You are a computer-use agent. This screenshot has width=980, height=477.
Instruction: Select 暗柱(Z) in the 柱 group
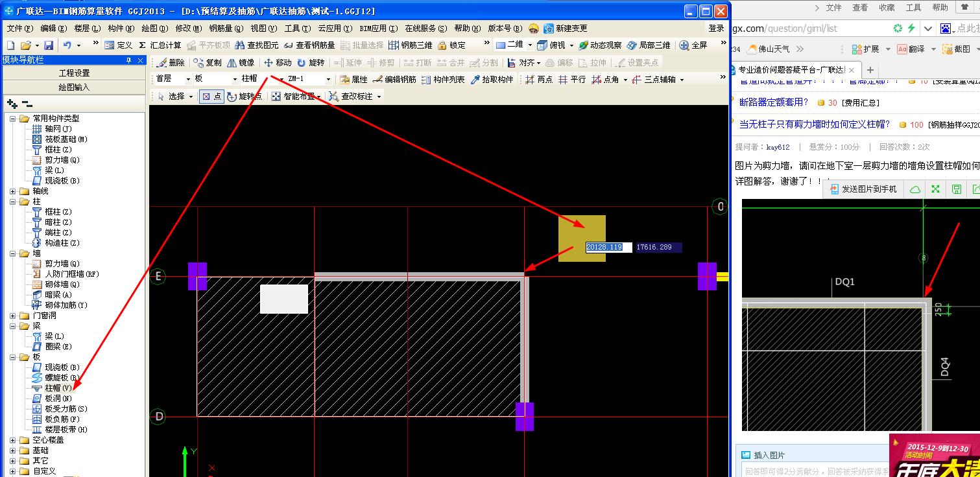pyautogui.click(x=58, y=222)
